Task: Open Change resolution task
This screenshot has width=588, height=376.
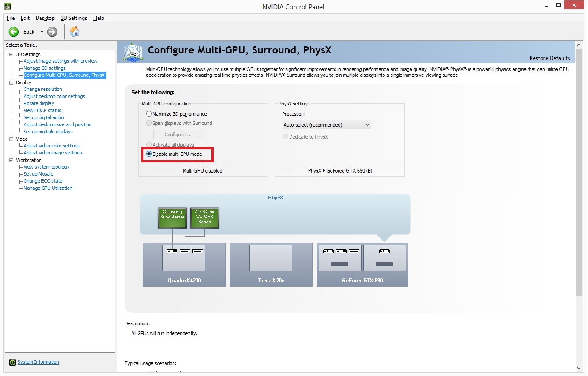Action: (x=43, y=90)
